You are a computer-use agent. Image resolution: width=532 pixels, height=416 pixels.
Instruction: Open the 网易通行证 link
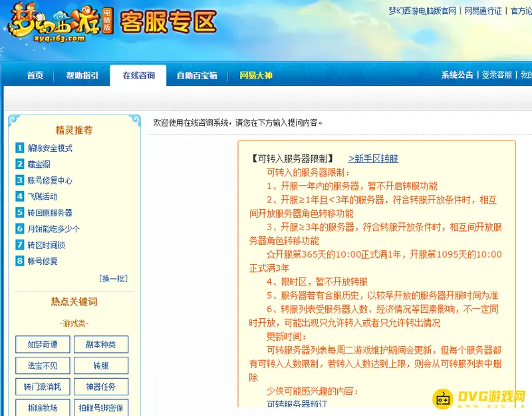click(483, 11)
